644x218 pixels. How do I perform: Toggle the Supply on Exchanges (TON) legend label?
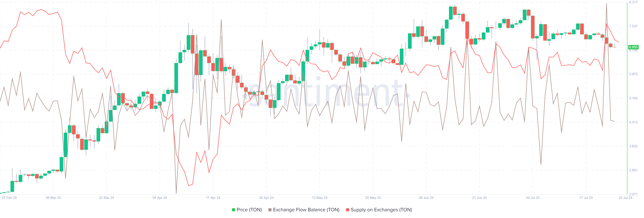point(381,210)
